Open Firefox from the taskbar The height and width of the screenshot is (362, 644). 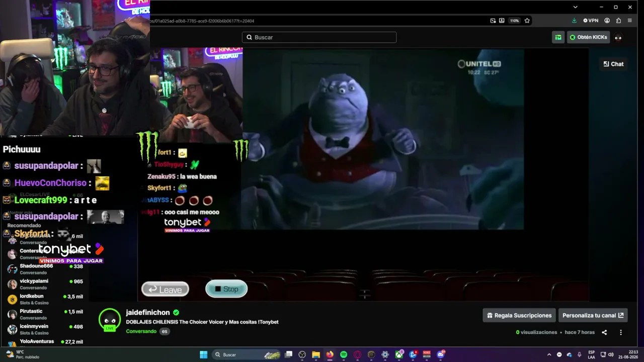(330, 354)
